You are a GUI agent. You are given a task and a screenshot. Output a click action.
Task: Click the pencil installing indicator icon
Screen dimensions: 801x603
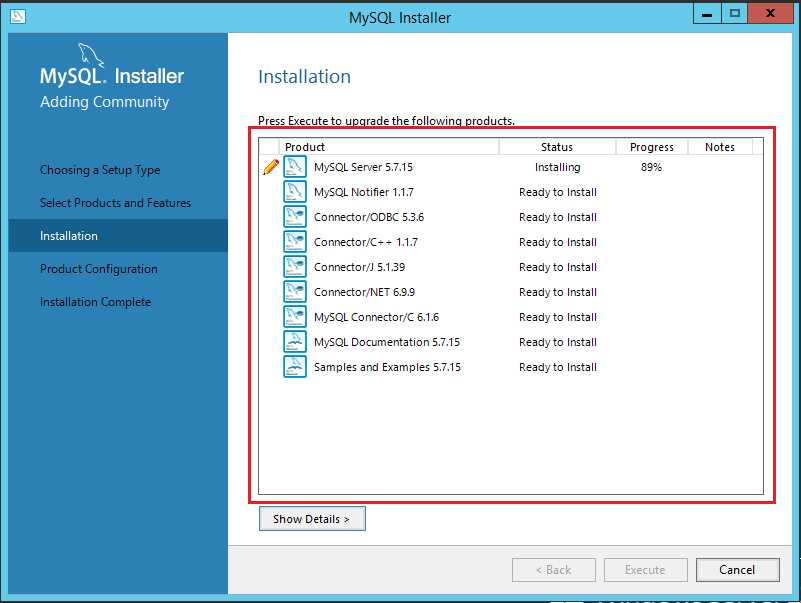[x=271, y=167]
